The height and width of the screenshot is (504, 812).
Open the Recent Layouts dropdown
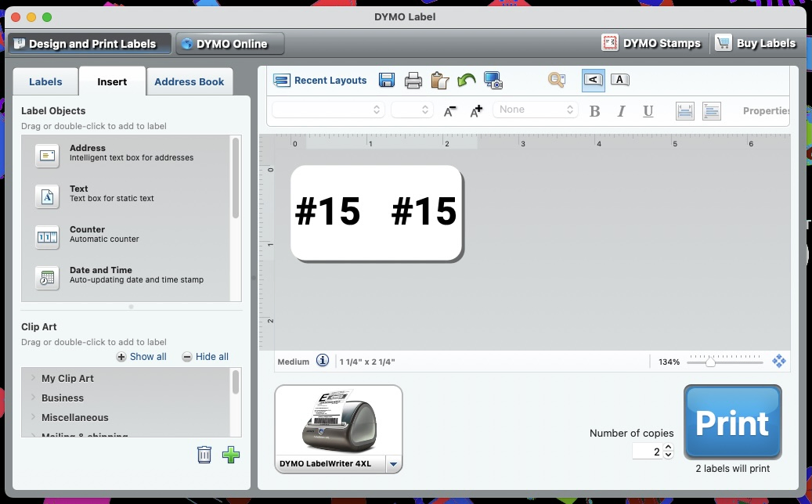(x=320, y=81)
